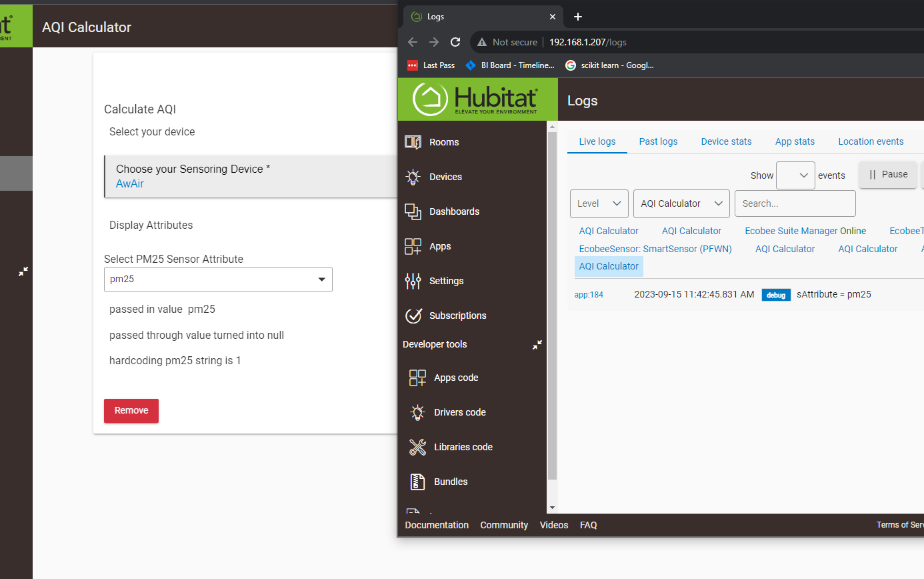Click log timestamp 2023-09-15 11:42:45.831 AM
The height and width of the screenshot is (579, 924).
[x=694, y=294]
